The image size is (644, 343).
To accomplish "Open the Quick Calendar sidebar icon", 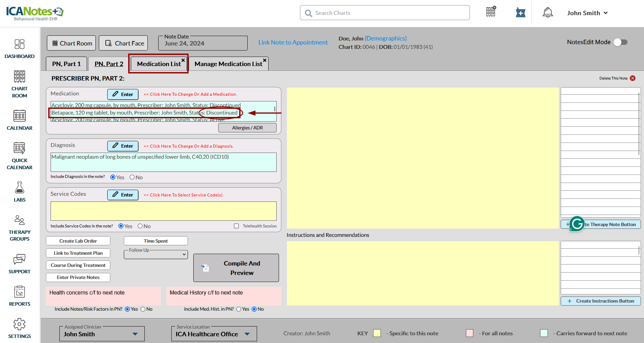I will click(x=20, y=148).
